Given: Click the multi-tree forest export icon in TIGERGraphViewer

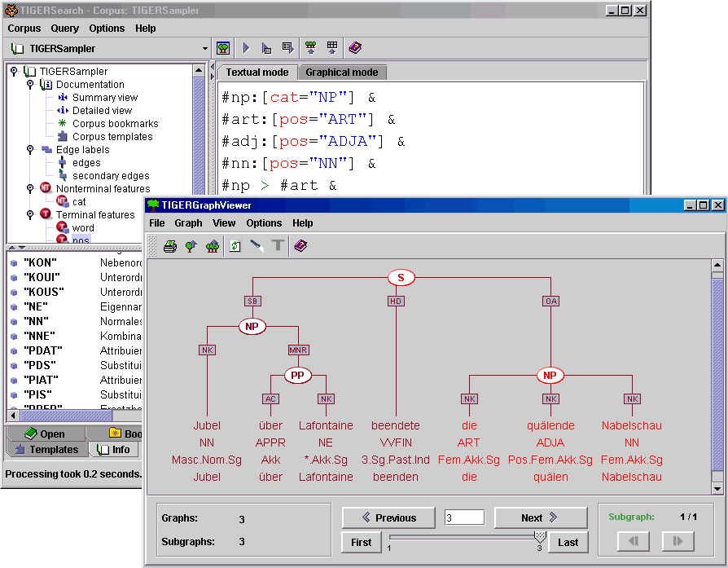Looking at the screenshot, I should coord(213,246).
